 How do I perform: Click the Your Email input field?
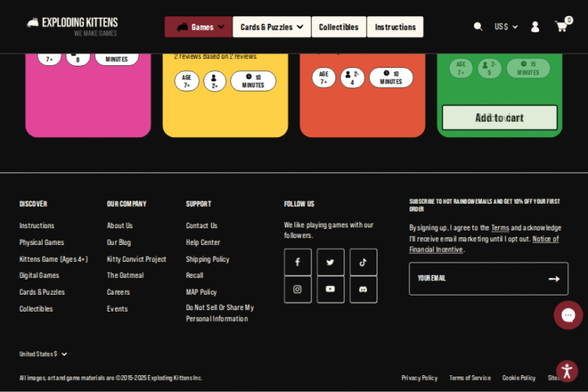pos(475,279)
